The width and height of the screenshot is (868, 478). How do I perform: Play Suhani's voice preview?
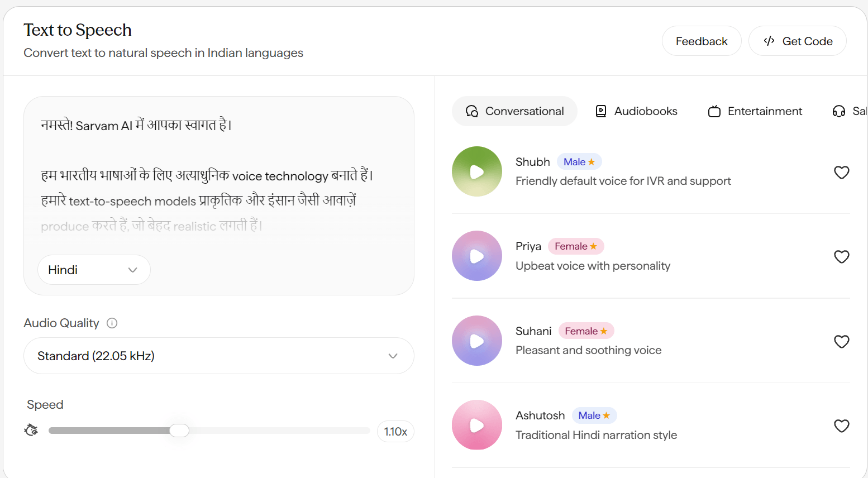coord(477,341)
